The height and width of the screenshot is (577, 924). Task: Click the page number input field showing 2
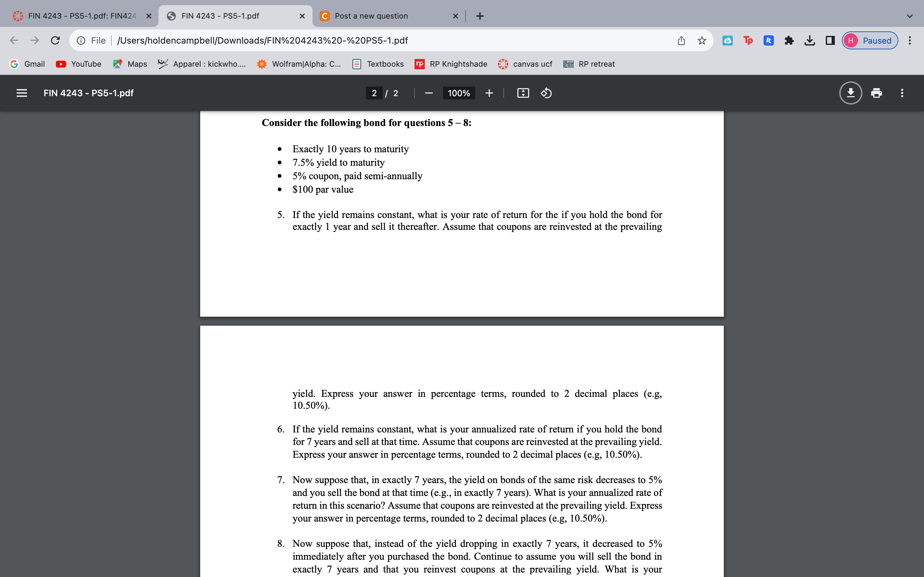[374, 92]
